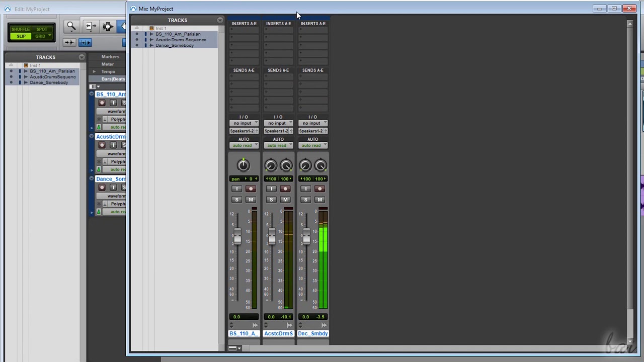Mute the BS_110_A channel
This screenshot has width=644, height=362.
(251, 200)
